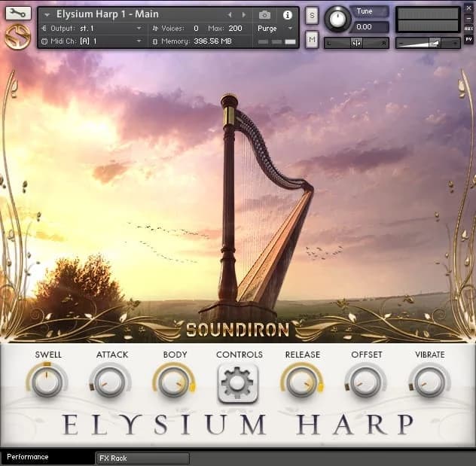Click the RELEASE knob
The width and height of the screenshot is (476, 466).
(x=302, y=382)
